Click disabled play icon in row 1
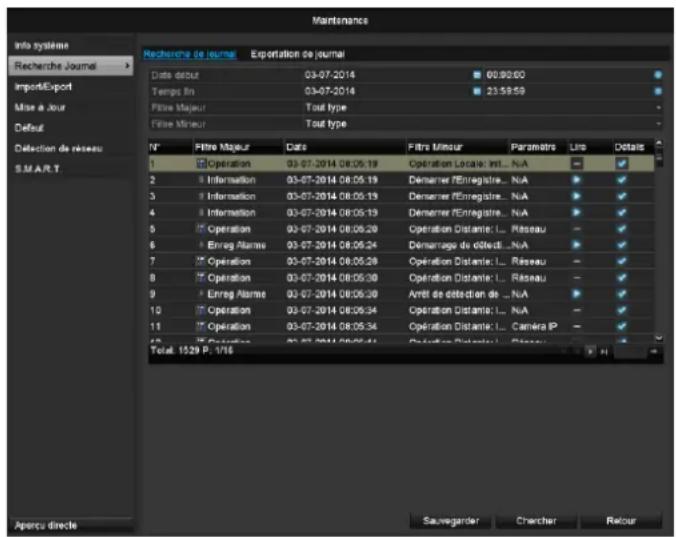The image size is (676, 537). pos(577,163)
